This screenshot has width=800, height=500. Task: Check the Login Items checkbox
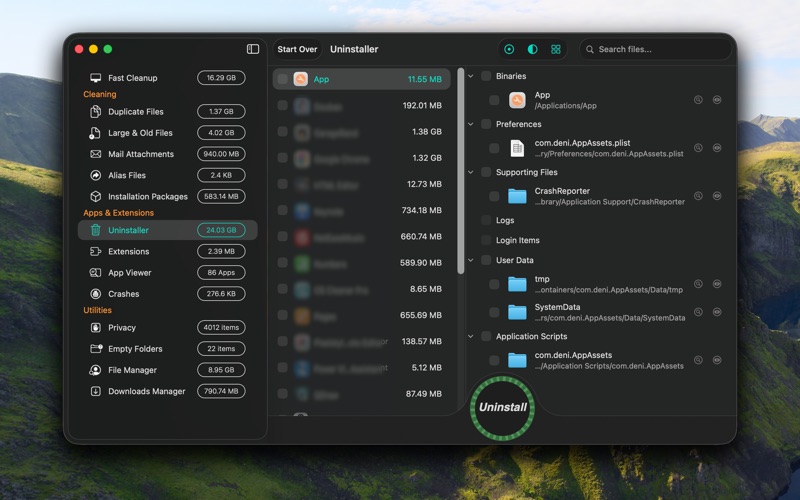pyautogui.click(x=486, y=240)
